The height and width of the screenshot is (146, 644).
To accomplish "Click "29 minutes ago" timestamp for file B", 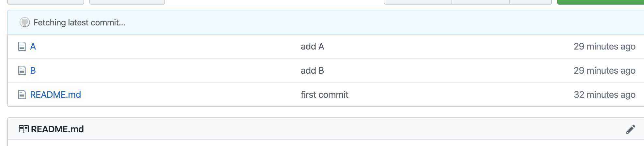I will pyautogui.click(x=605, y=71).
